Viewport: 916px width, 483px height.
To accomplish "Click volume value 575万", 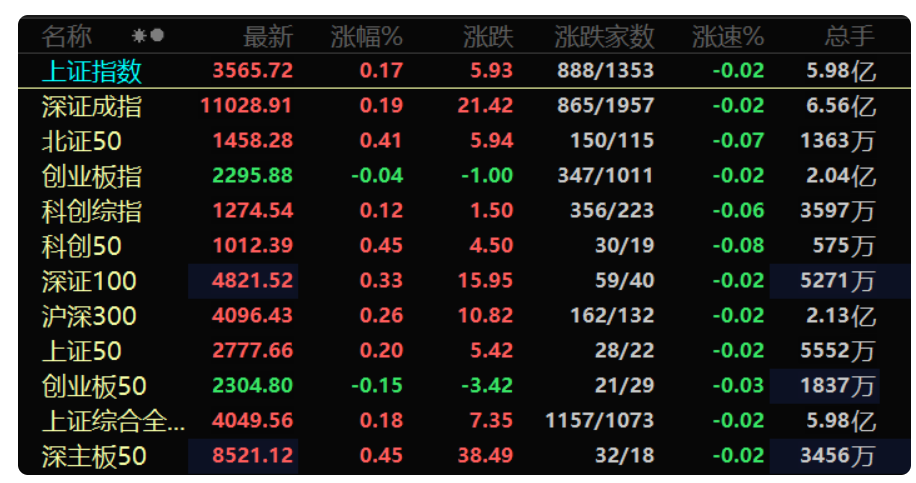I will pos(844,246).
